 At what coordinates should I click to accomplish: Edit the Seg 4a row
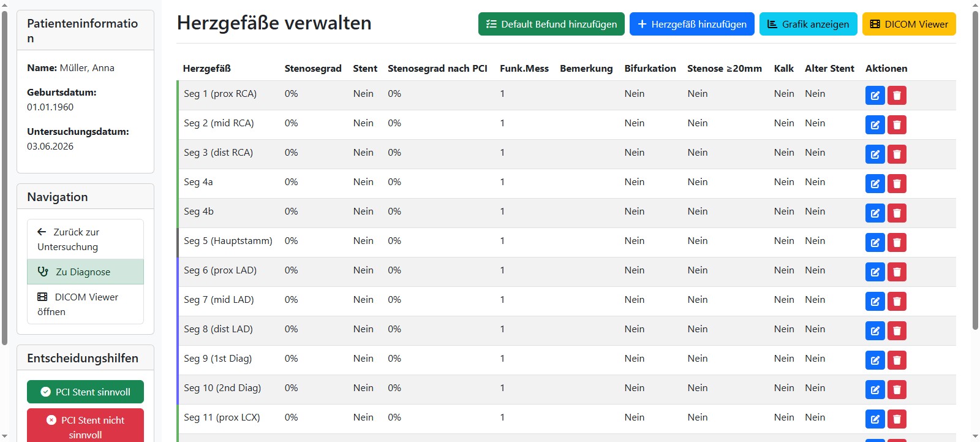click(875, 184)
